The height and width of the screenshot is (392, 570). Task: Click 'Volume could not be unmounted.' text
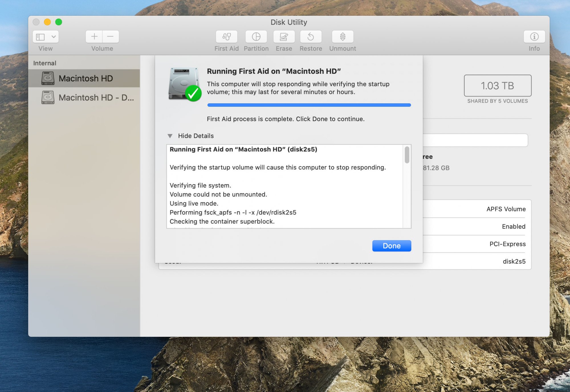click(218, 194)
